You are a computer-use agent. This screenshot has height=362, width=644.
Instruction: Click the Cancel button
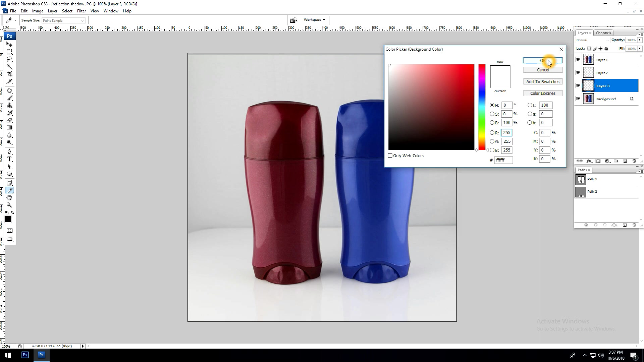tap(543, 70)
